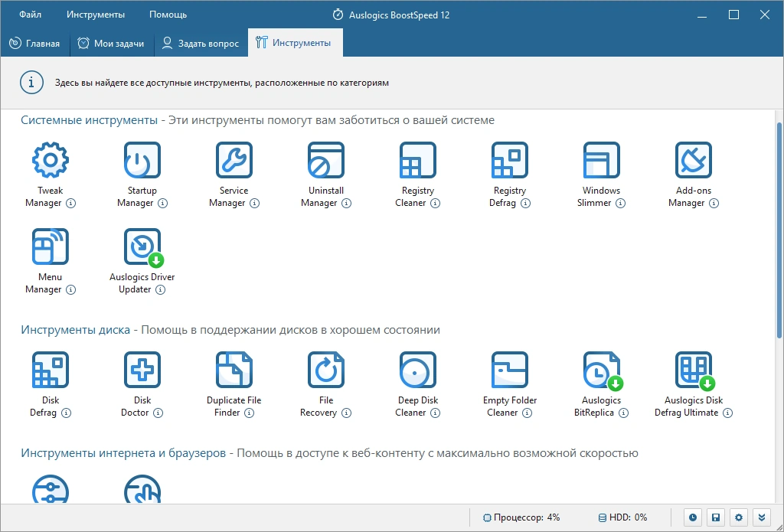Open Deep Disk Cleaner

pos(418,370)
